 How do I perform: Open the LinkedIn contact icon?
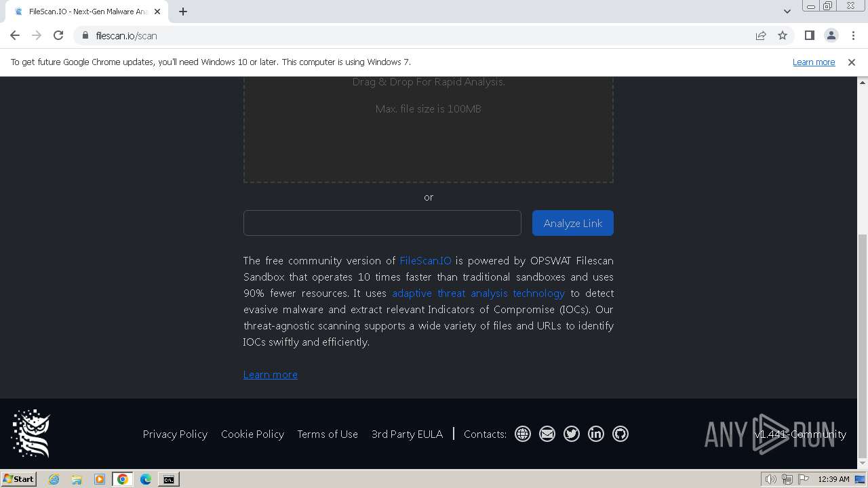(595, 434)
